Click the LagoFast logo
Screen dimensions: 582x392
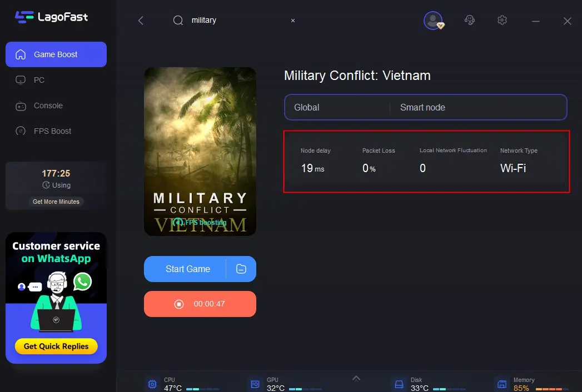pos(52,17)
